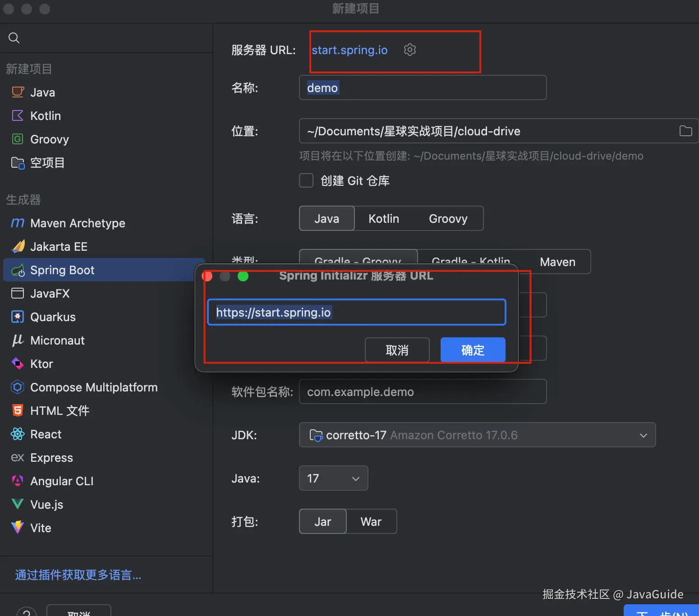Image resolution: width=699 pixels, height=616 pixels.
Task: Click the package name com.example.demo field
Action: click(x=423, y=391)
